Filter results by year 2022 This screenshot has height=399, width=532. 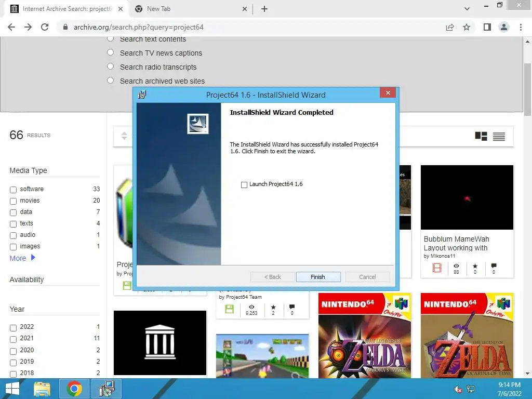pos(13,328)
